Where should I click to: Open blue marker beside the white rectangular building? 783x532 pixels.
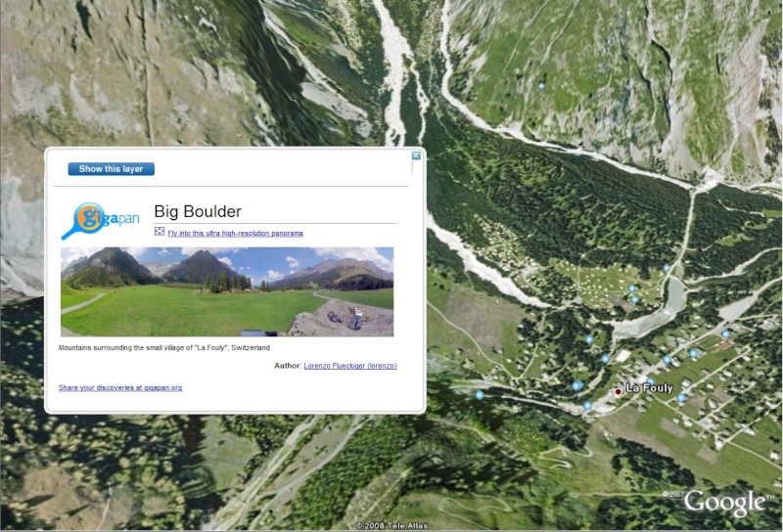pyautogui.click(x=605, y=359)
